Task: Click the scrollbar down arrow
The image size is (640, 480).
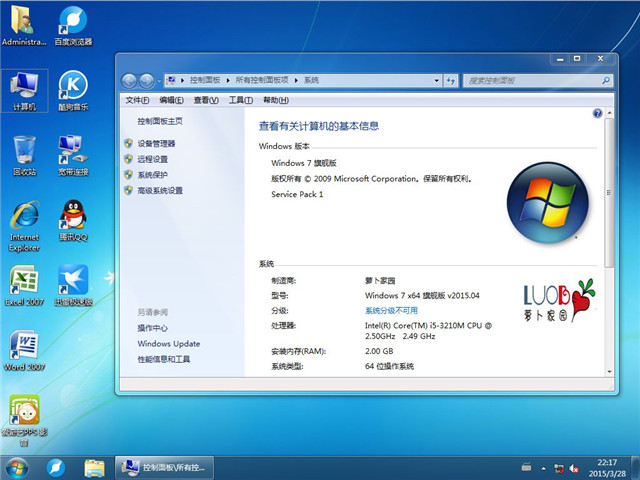Action: [609, 372]
